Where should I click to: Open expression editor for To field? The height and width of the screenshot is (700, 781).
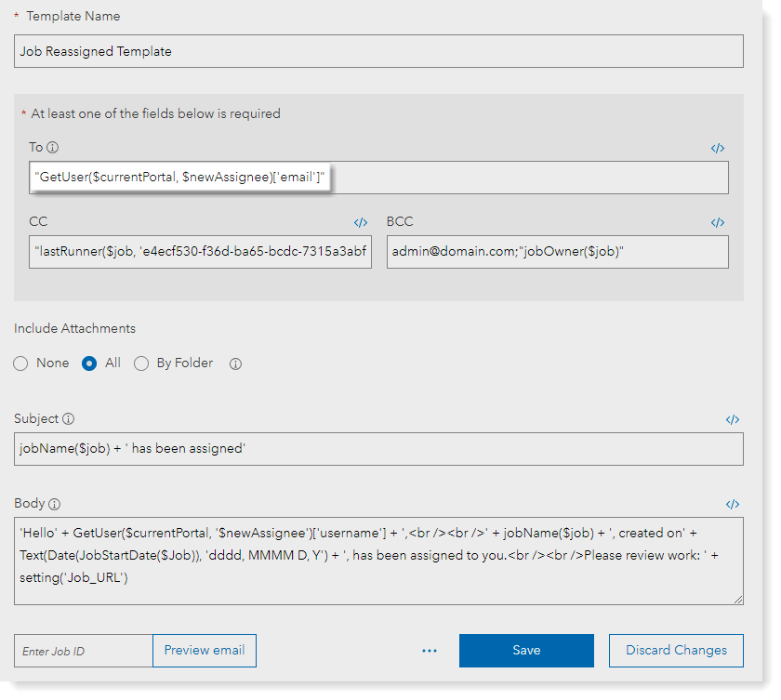(x=718, y=148)
